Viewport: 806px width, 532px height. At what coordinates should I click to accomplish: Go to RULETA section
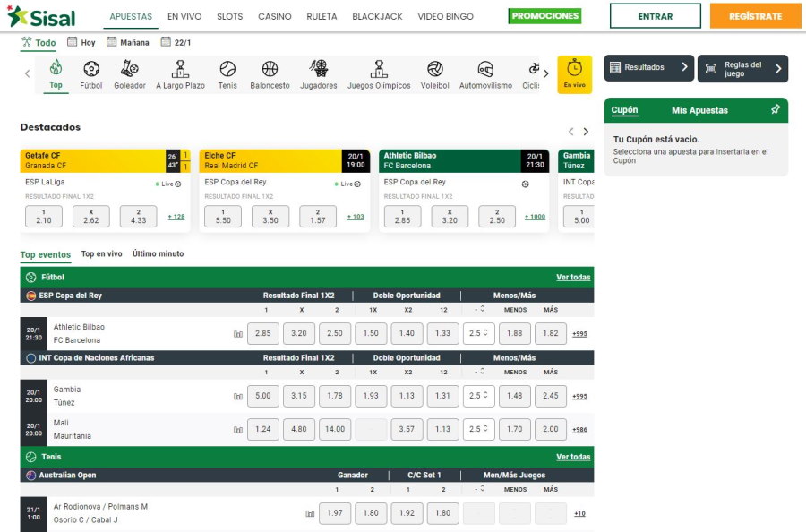click(x=322, y=16)
